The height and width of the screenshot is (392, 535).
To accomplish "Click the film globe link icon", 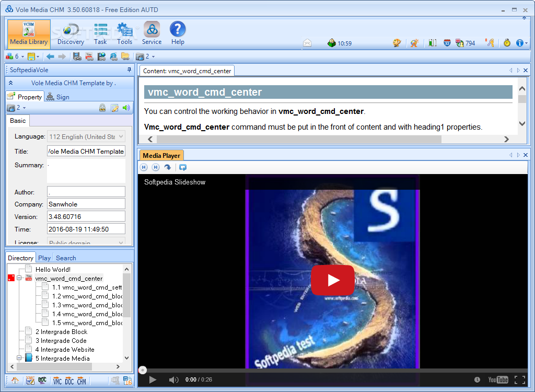I will (x=101, y=56).
